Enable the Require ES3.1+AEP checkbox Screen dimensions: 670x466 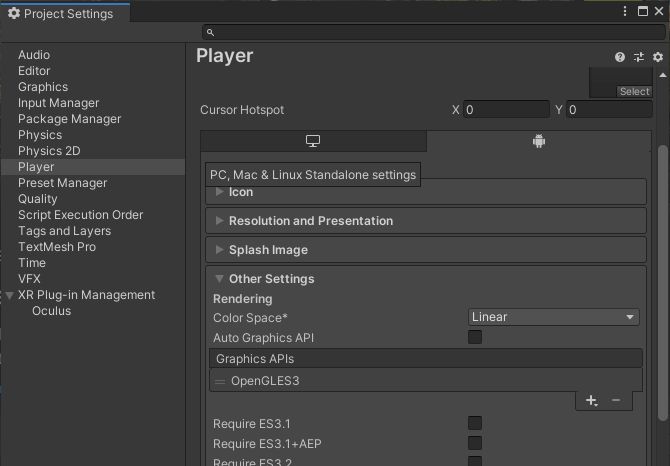click(x=475, y=443)
